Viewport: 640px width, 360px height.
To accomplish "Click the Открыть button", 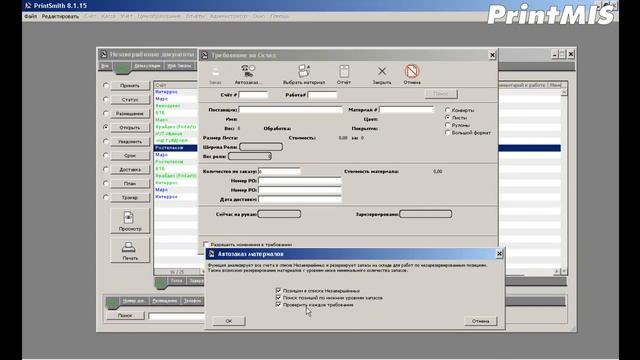I will pos(130,127).
